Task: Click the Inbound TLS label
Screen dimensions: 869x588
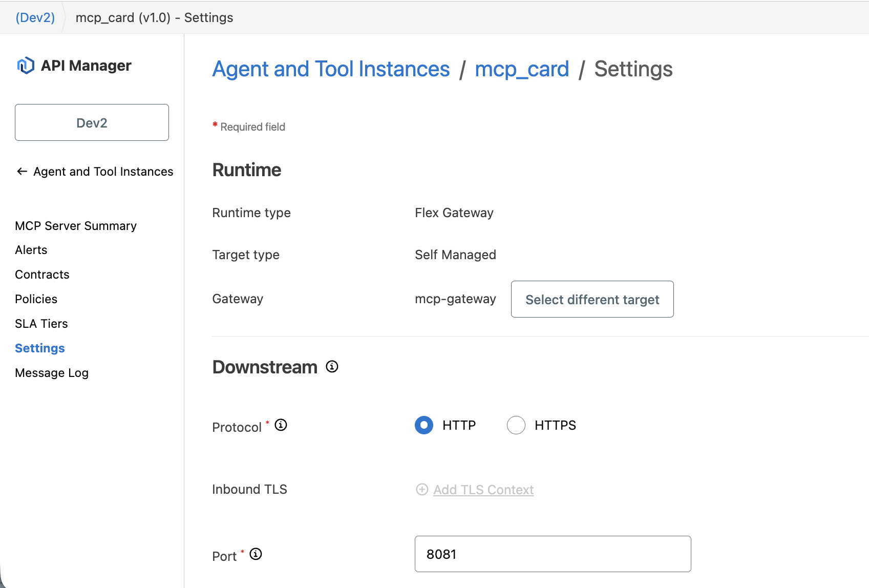Action: (x=250, y=489)
